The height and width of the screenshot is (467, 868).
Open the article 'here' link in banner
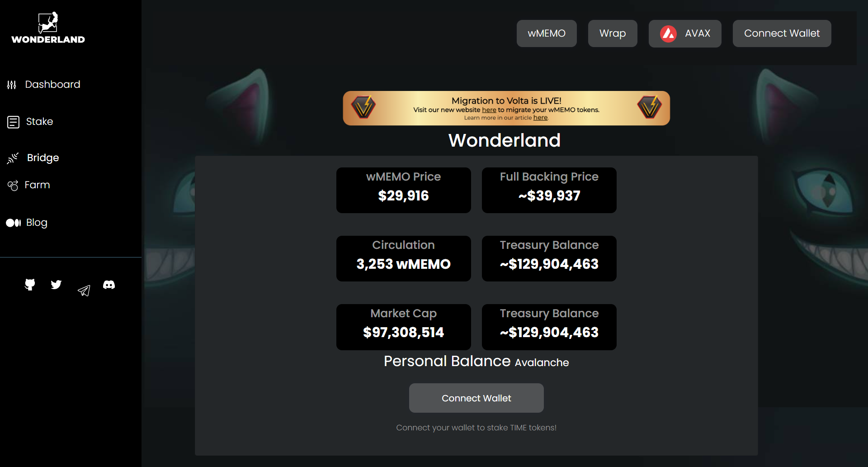tap(540, 118)
